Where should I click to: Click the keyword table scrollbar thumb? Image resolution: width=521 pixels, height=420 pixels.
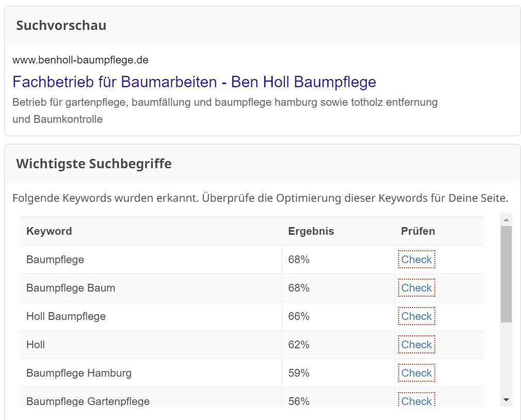tap(506, 274)
